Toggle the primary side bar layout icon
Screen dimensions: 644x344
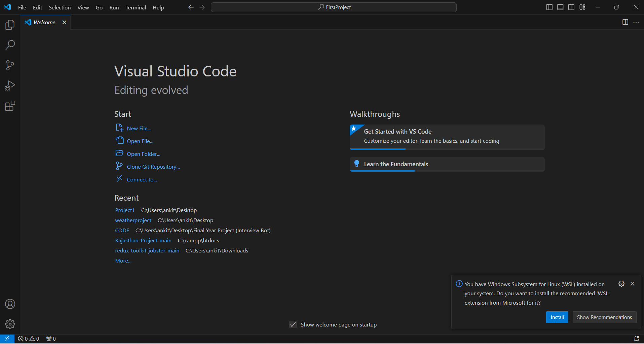tap(550, 7)
